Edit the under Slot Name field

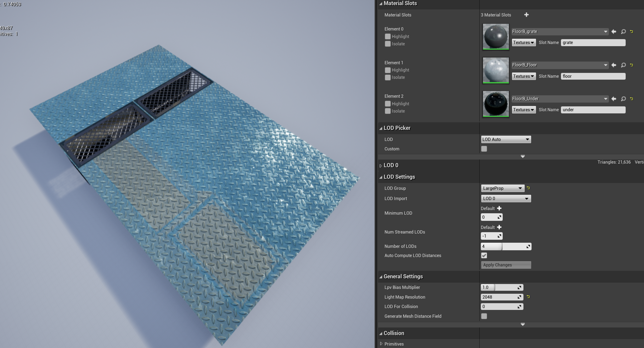click(x=593, y=110)
